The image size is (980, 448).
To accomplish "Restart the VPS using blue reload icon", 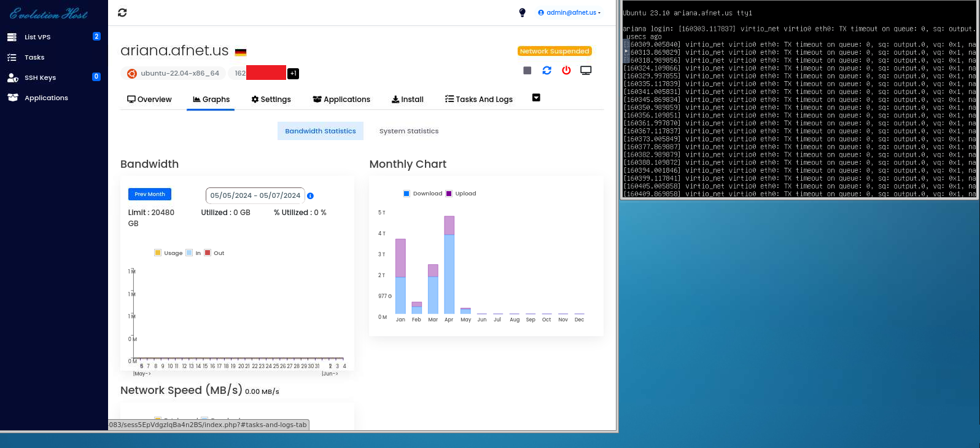I will click(x=546, y=71).
